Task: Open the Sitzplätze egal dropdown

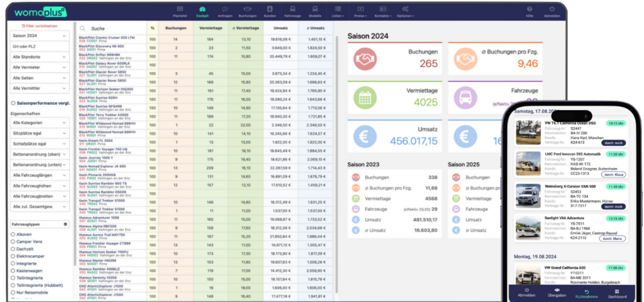Action: 40,133
